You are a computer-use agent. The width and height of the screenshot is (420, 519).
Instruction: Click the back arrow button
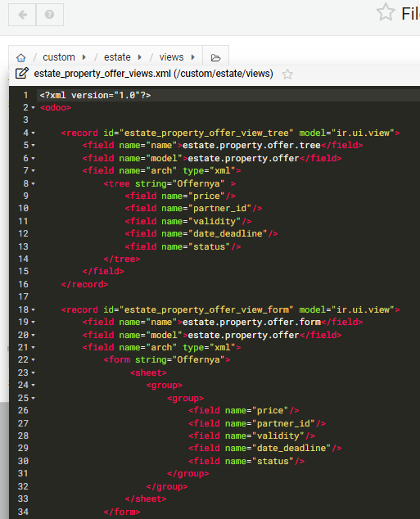[x=22, y=15]
